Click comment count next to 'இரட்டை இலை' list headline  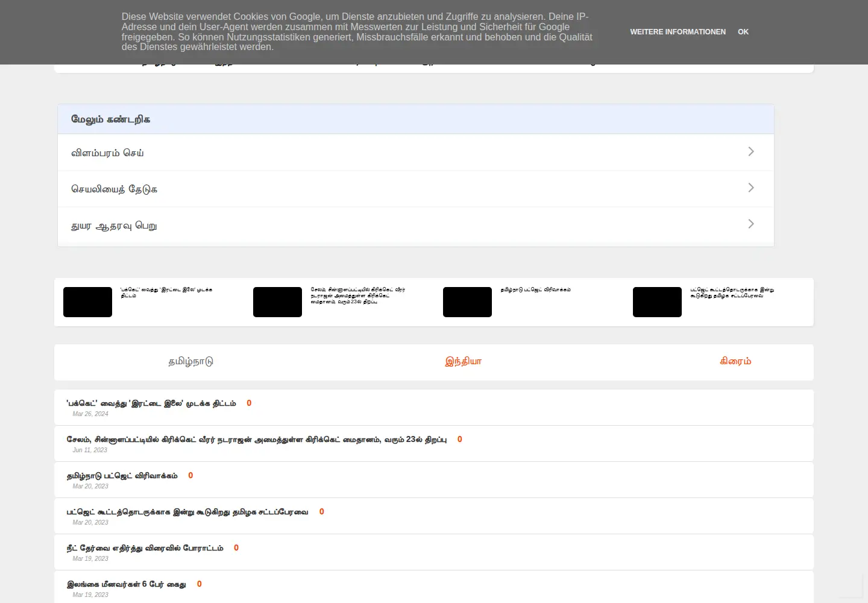pyautogui.click(x=249, y=403)
